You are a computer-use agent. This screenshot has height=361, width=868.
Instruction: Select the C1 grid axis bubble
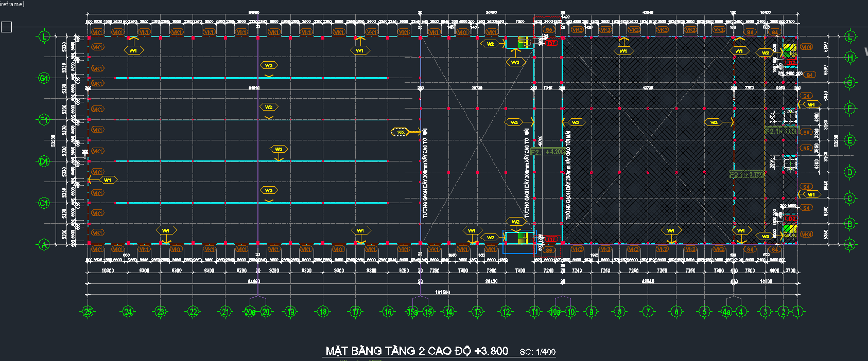[44, 203]
